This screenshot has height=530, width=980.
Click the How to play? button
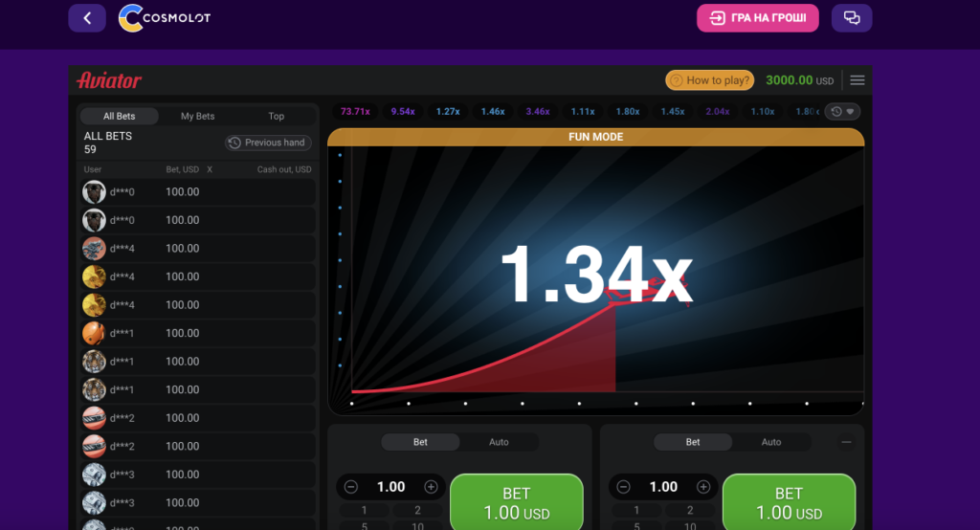click(709, 80)
